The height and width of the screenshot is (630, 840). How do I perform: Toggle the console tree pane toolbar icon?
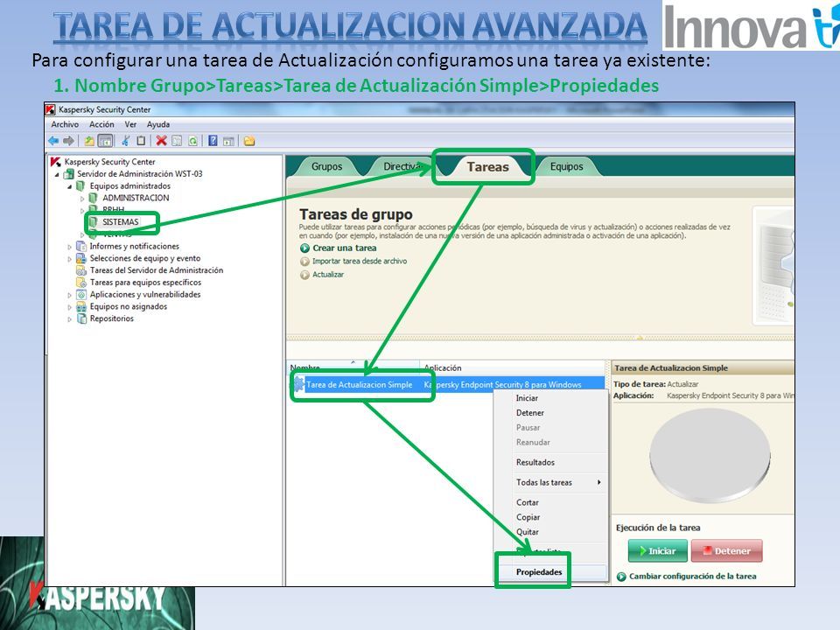(x=106, y=141)
